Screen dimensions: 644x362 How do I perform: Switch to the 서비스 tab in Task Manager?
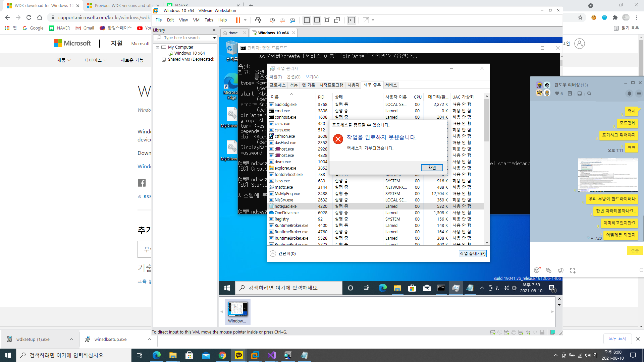pyautogui.click(x=391, y=85)
